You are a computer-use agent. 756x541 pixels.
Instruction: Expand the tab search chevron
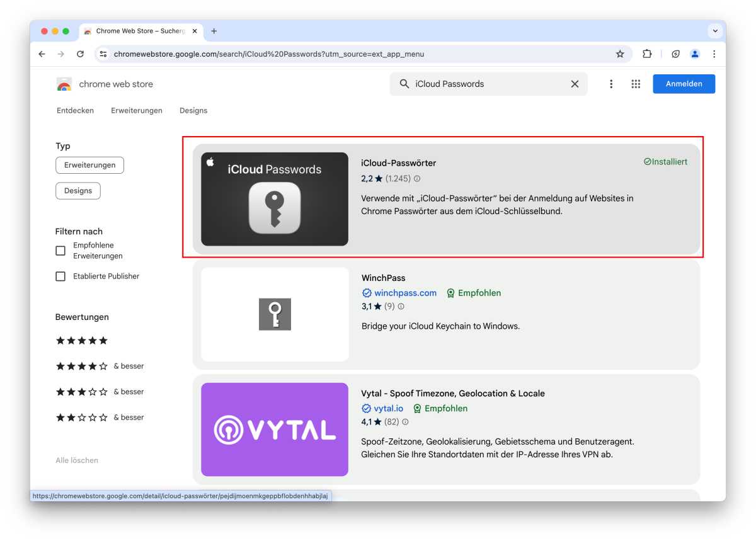pos(714,31)
